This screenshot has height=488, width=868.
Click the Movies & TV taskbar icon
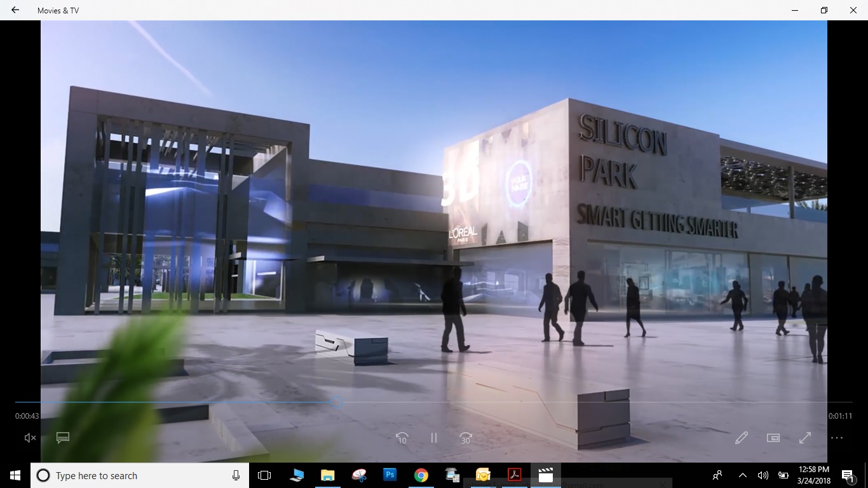coord(545,475)
